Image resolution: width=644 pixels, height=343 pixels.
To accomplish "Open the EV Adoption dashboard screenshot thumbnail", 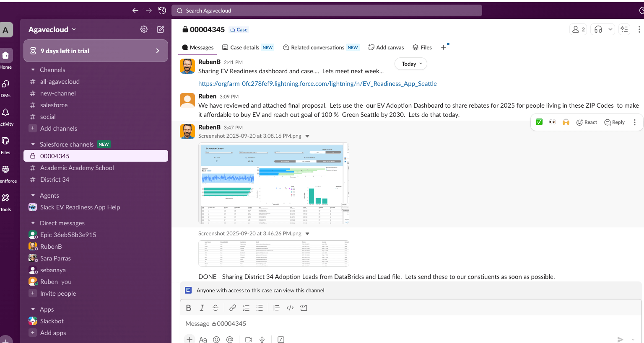I will pos(273,183).
